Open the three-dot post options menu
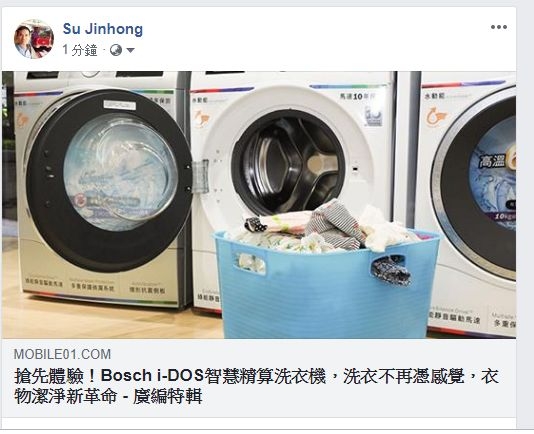 (499, 27)
